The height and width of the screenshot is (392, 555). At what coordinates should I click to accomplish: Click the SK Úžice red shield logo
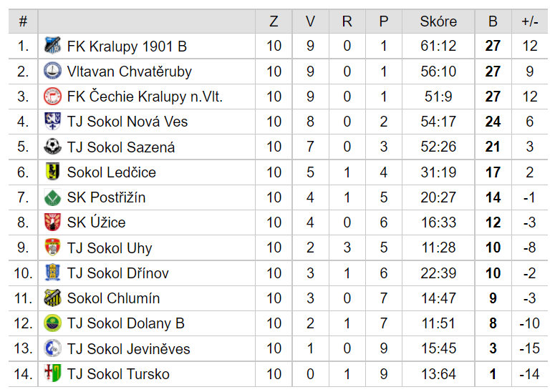point(52,222)
